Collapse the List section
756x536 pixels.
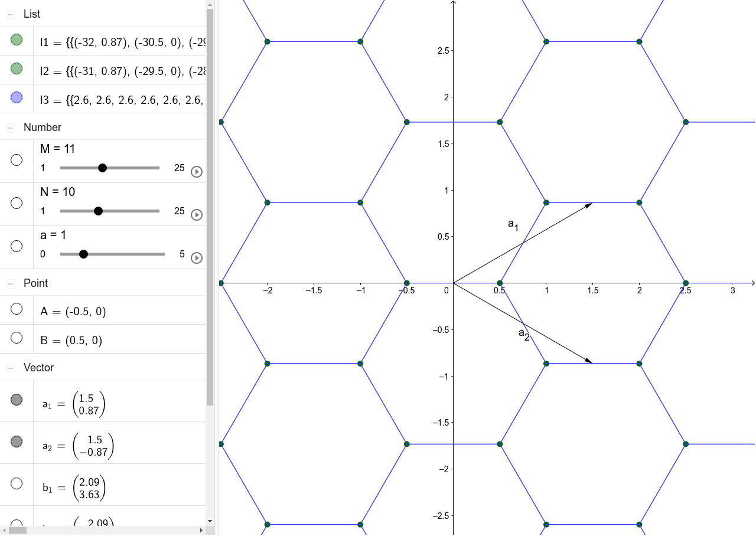click(11, 14)
